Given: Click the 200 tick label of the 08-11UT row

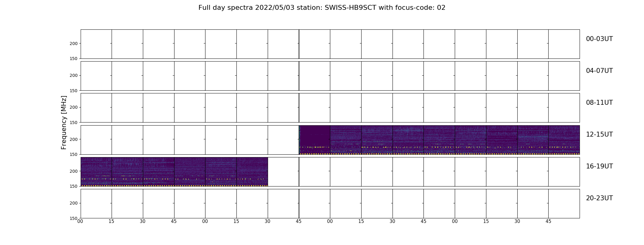Looking at the screenshot, I should [x=74, y=107].
